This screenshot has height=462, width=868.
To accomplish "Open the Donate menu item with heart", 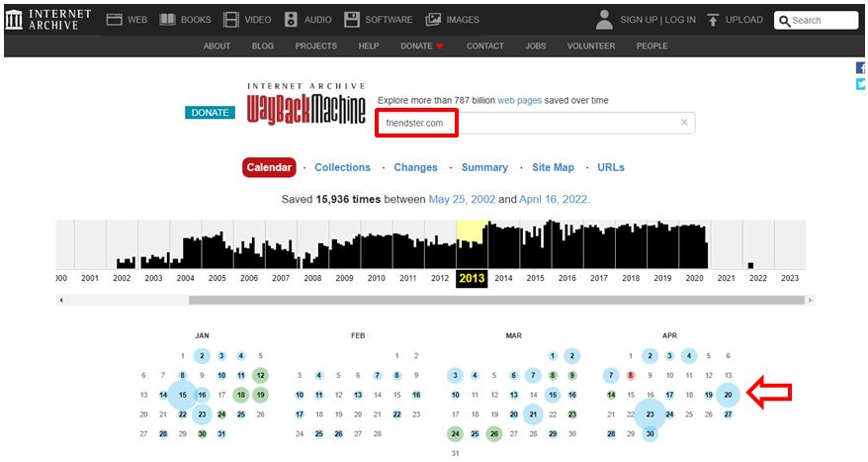I will click(422, 46).
